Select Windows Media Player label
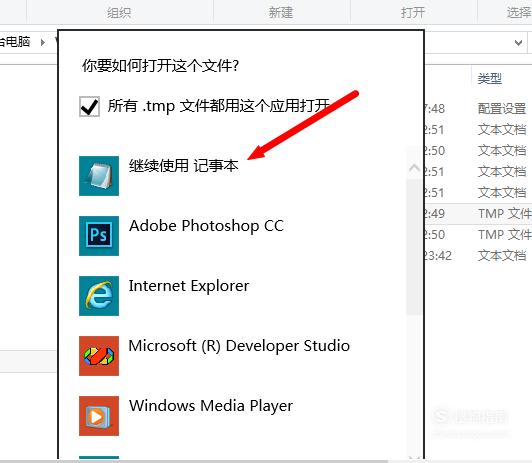532x463 pixels. (x=211, y=406)
